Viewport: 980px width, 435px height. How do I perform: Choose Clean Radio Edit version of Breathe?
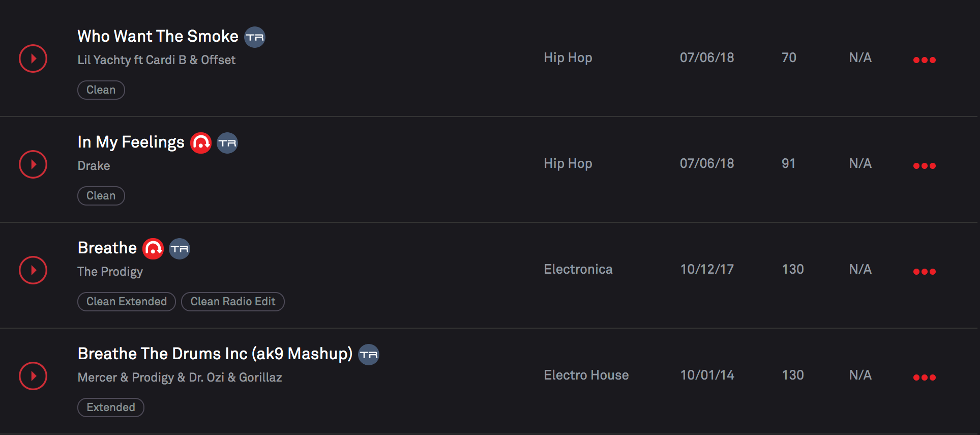(x=232, y=302)
